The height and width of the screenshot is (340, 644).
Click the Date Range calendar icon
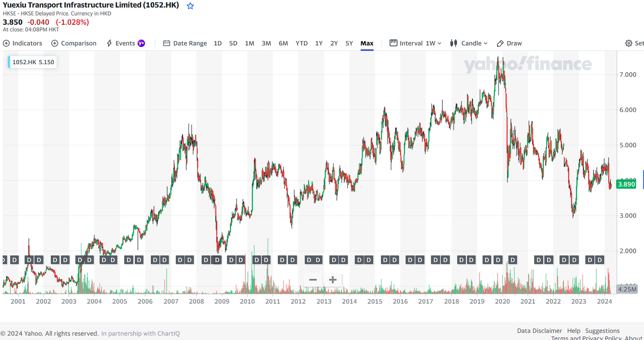coord(166,43)
